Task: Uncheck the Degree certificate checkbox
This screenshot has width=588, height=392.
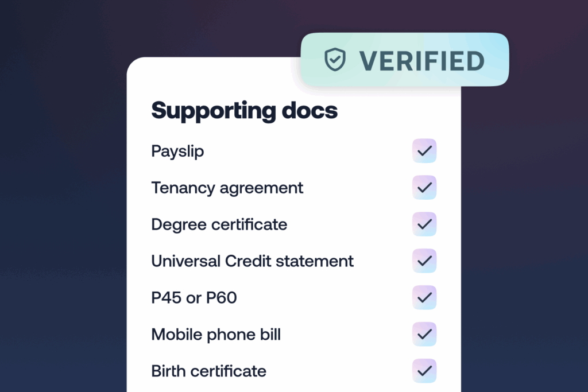Action: click(x=424, y=224)
